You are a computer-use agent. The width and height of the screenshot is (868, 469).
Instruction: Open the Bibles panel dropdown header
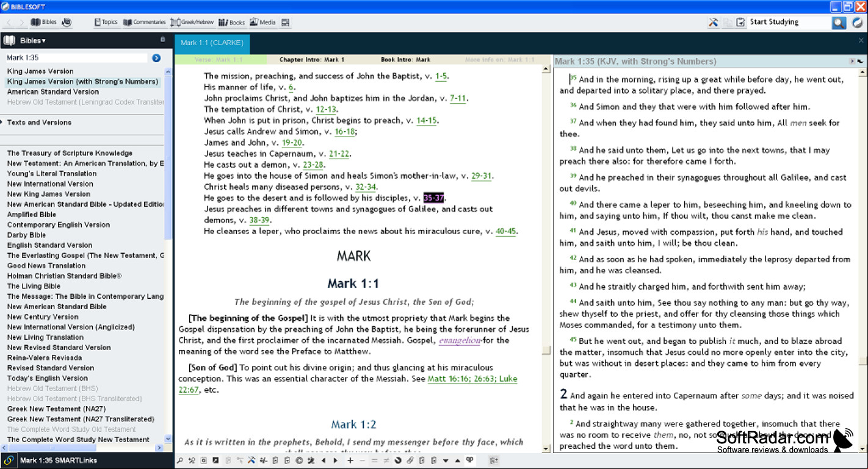(33, 41)
